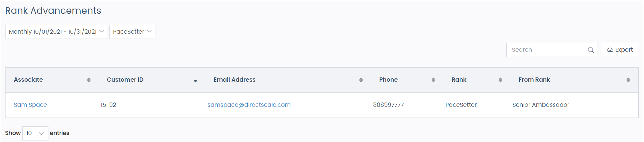Select the 15F92 customer ID cell

click(x=109, y=105)
